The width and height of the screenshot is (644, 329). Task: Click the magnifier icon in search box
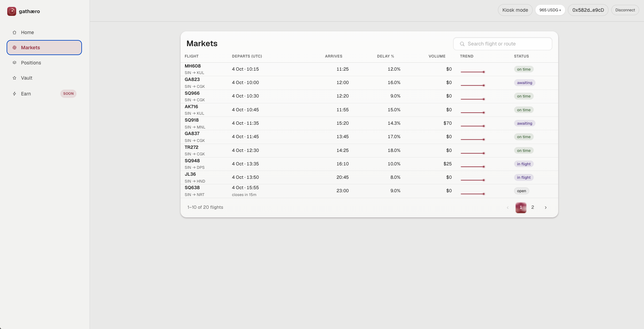tap(462, 44)
